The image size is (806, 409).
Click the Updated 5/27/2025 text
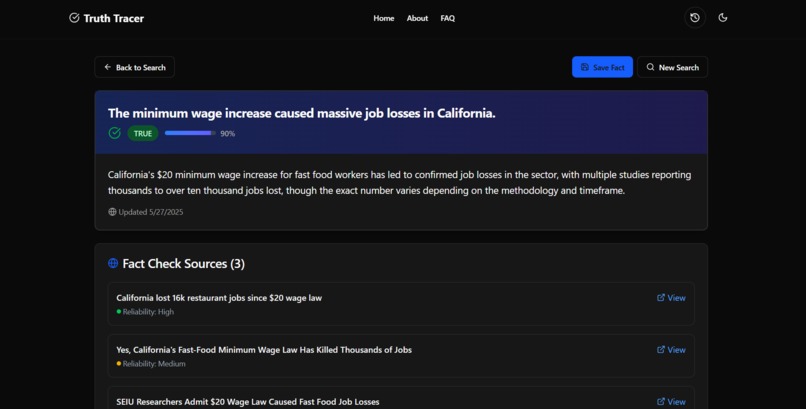[x=151, y=212]
